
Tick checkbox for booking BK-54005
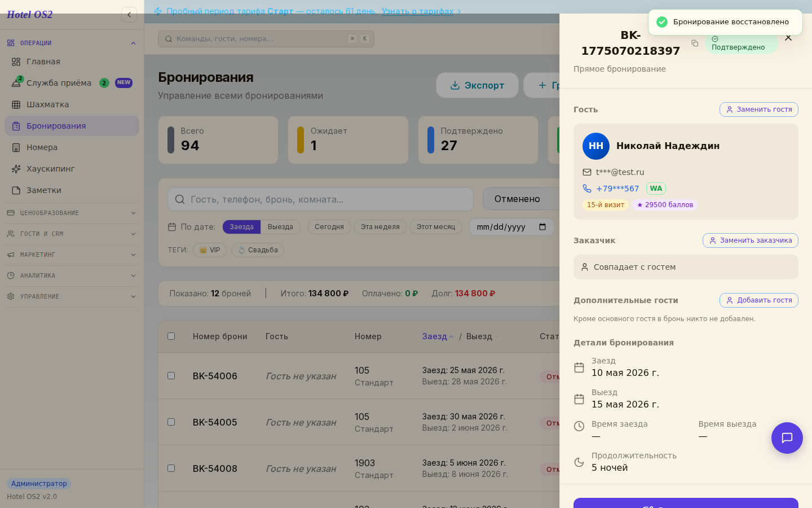[x=171, y=422]
